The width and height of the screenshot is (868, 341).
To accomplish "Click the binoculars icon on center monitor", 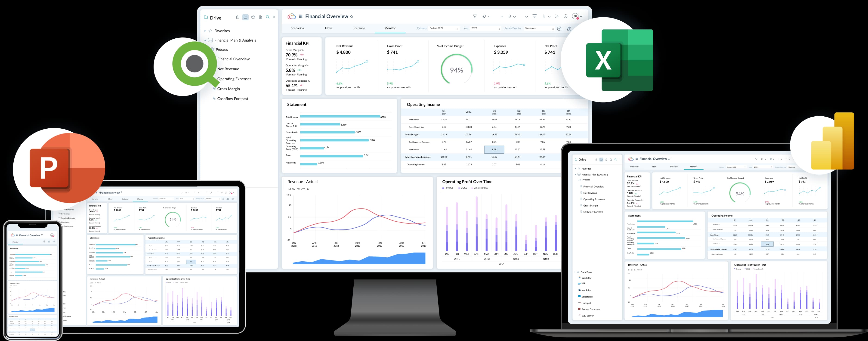I will pos(569,29).
